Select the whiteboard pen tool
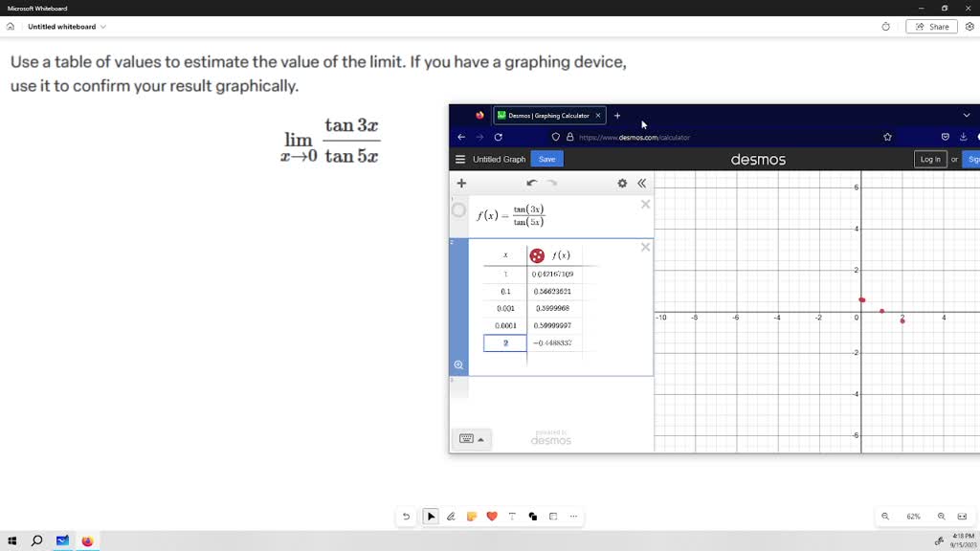Screen dimensions: 980x551 [x=451, y=517]
